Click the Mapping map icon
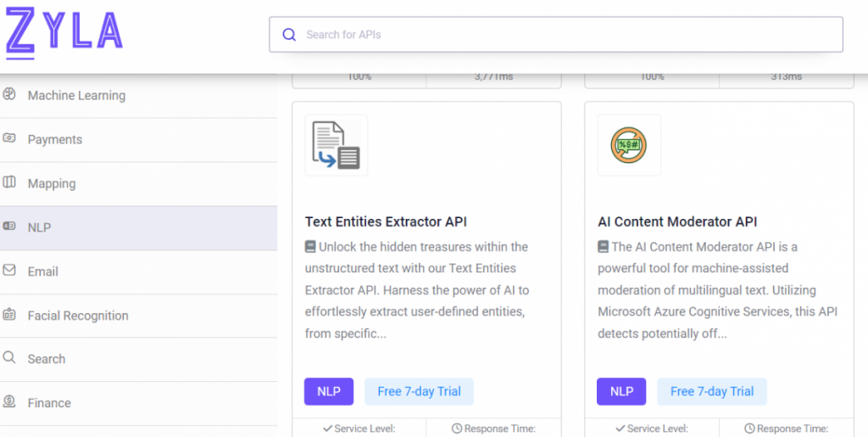The image size is (868, 437). (8, 182)
